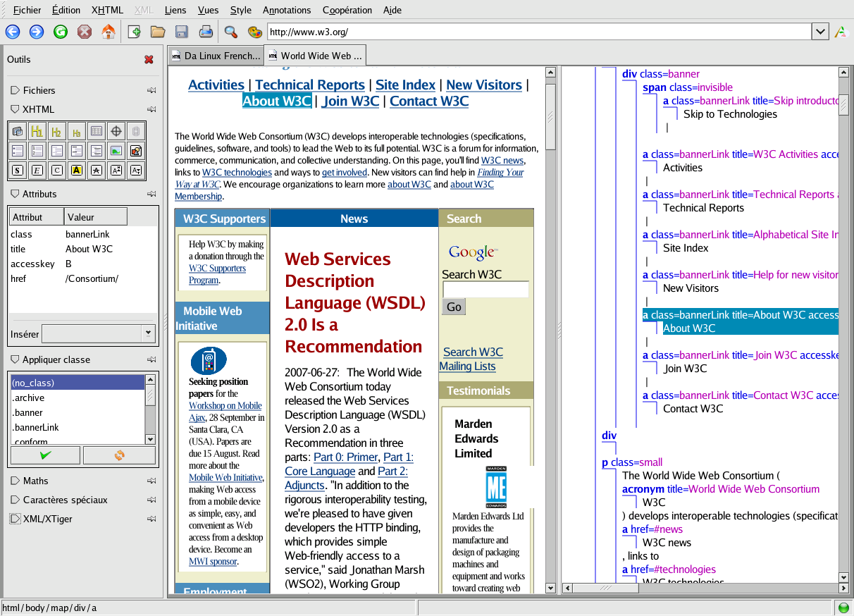The image size is (854, 616).
Task: Select the World Wide Web tab
Action: tap(315, 56)
